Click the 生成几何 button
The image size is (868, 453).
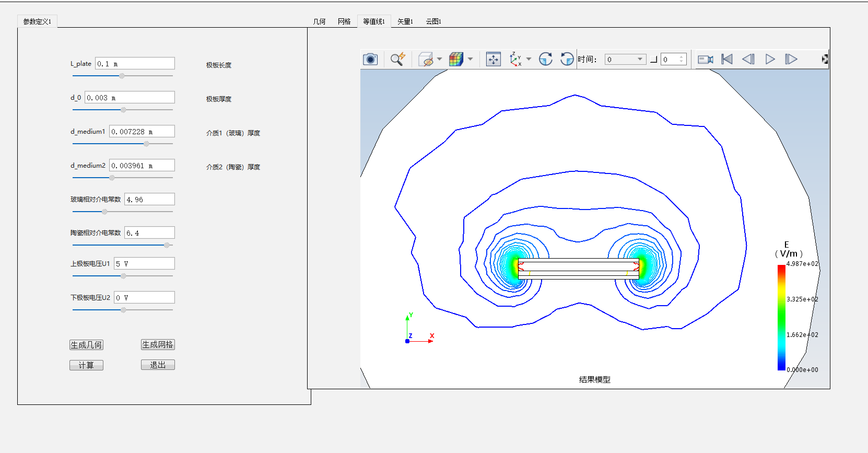[x=86, y=345]
